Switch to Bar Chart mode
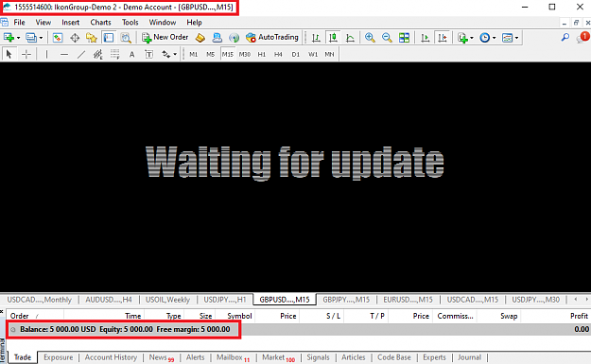591x364 pixels. coord(316,37)
